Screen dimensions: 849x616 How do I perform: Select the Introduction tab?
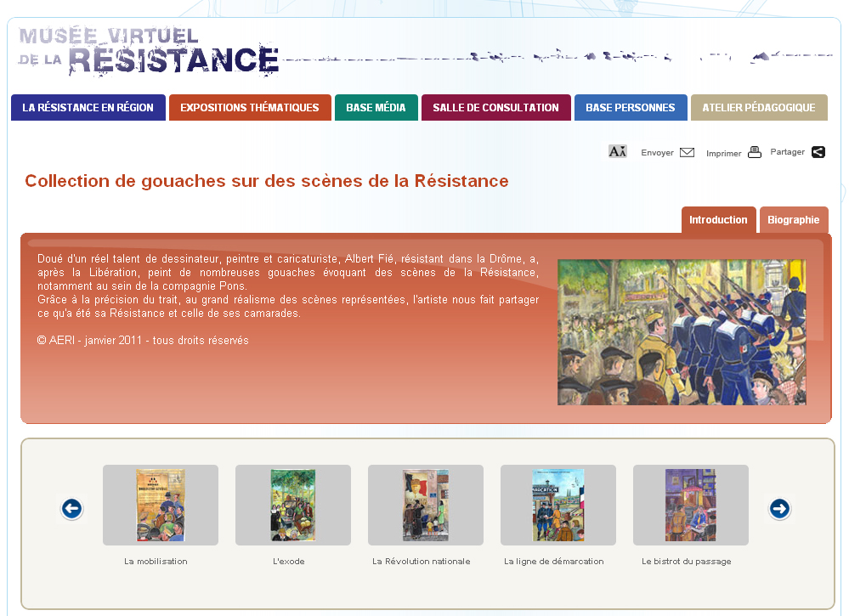[x=718, y=220]
